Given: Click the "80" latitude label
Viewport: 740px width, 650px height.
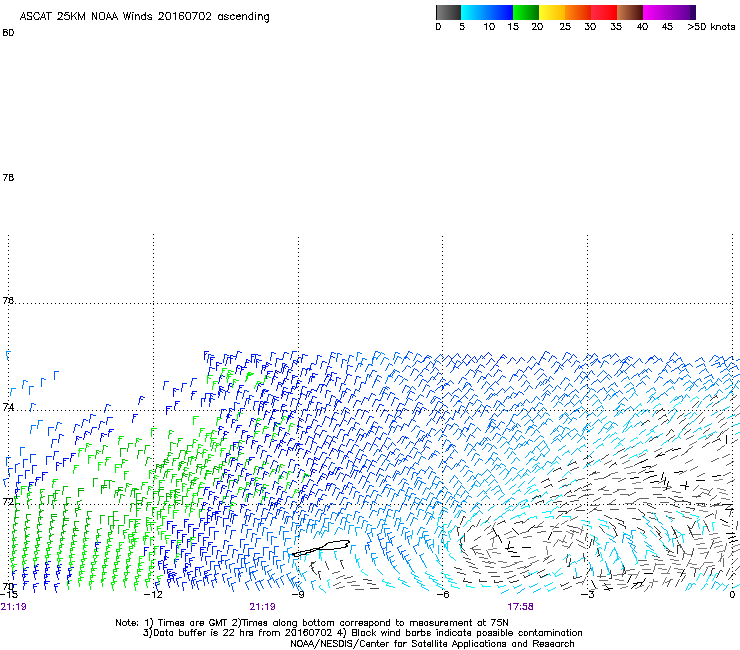Looking at the screenshot, I should (x=8, y=33).
